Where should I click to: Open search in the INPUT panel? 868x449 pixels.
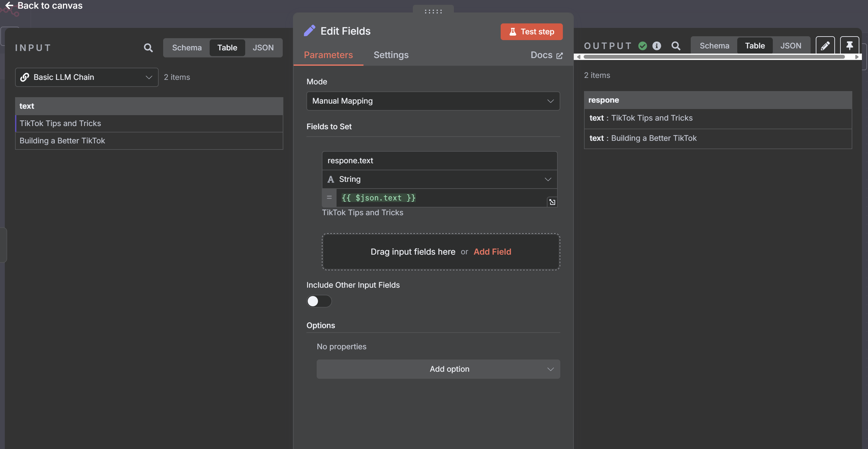(x=148, y=48)
